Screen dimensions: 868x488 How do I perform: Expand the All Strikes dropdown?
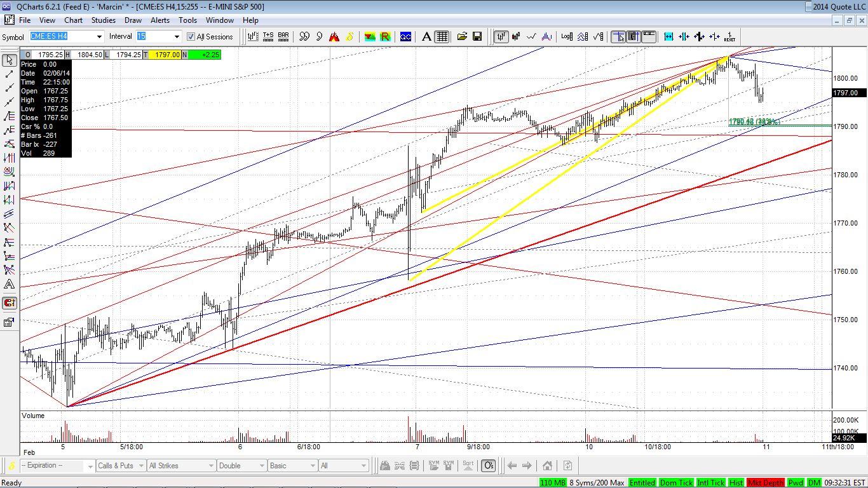[x=210, y=466]
